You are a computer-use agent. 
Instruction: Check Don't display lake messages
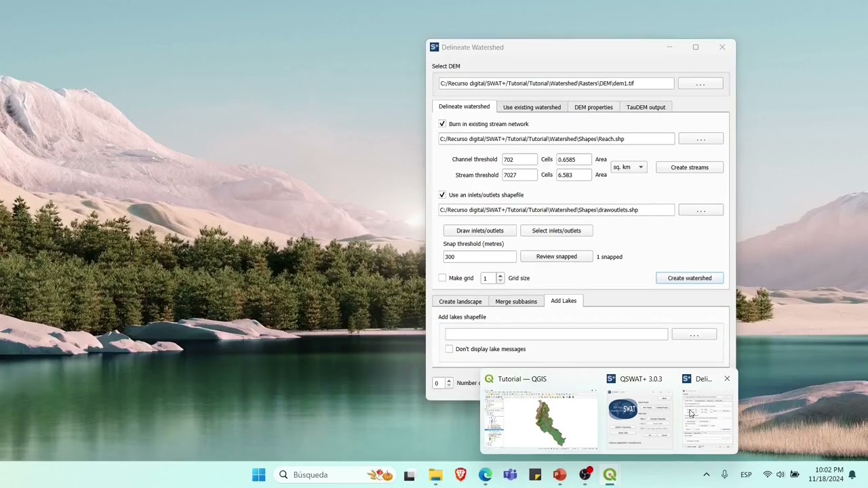[x=449, y=349]
